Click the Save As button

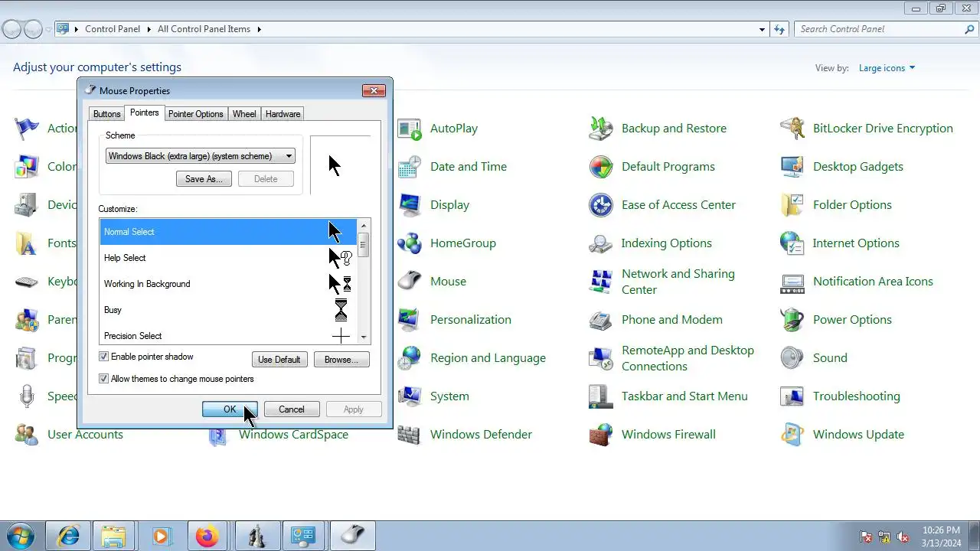pyautogui.click(x=204, y=179)
